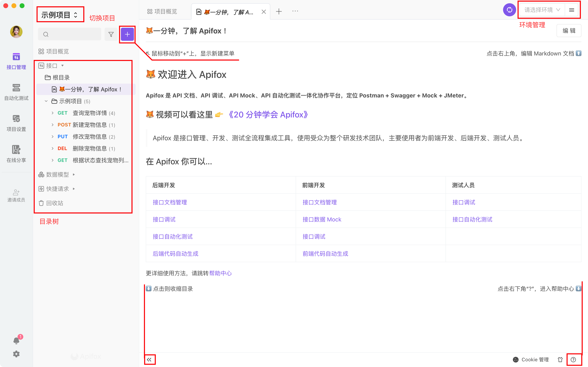Viewport: 588px width, 367px height.
Task: Click the purple plus new button
Action: (x=127, y=34)
